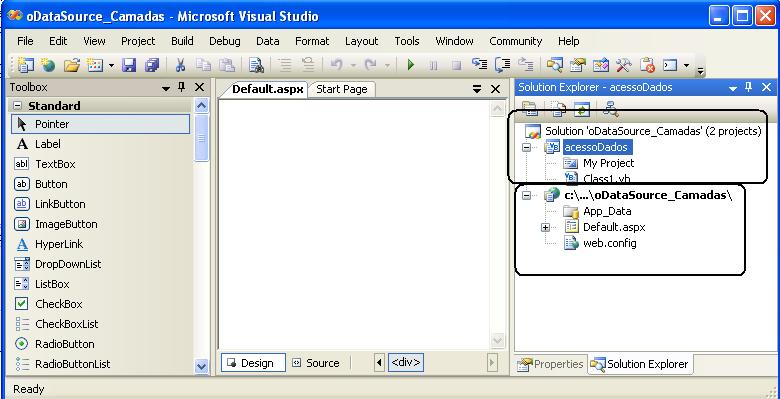Collapse the Standard toolbox group
Image resolution: width=780 pixels, height=399 pixels.
coord(17,105)
